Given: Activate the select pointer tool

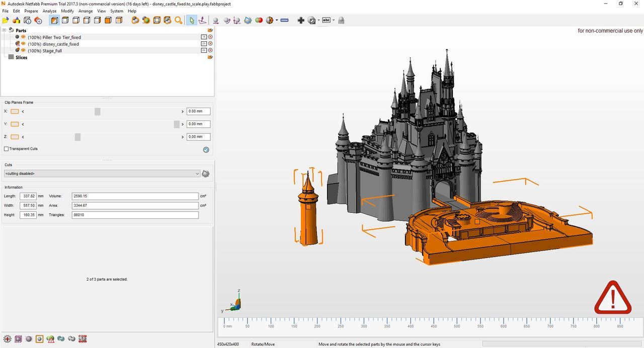Looking at the screenshot, I should click(x=192, y=20).
